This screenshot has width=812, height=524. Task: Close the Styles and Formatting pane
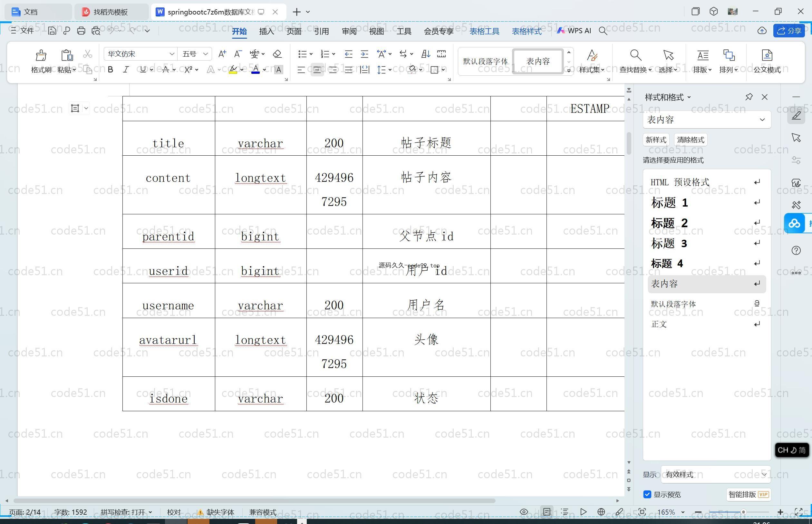click(765, 97)
